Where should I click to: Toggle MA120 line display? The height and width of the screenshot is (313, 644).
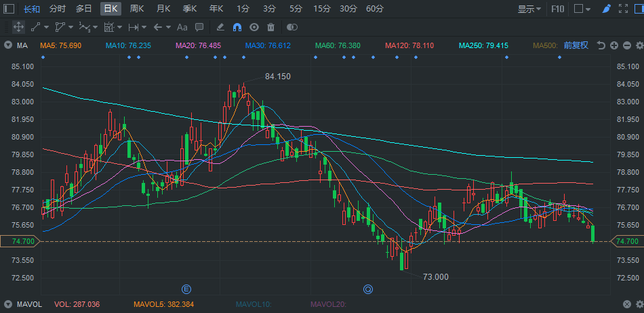409,45
